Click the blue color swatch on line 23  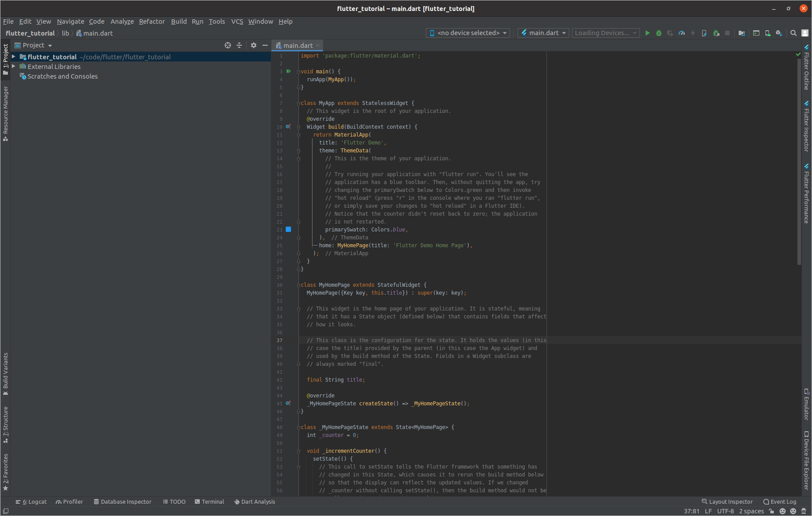288,229
